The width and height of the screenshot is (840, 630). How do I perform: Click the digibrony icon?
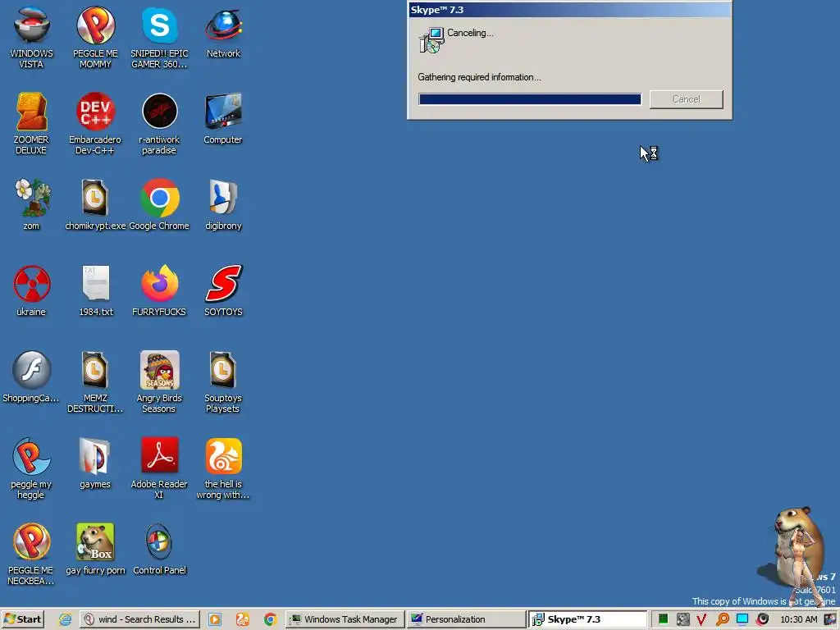[x=223, y=204]
